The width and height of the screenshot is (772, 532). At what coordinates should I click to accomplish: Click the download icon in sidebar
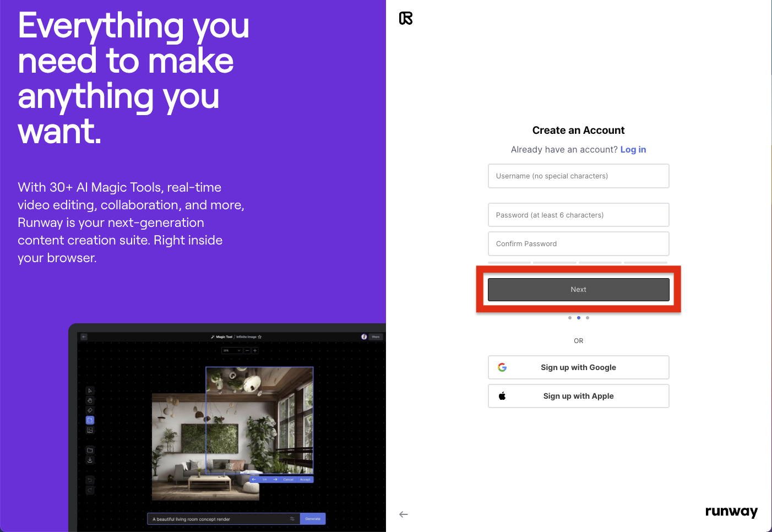point(90,460)
